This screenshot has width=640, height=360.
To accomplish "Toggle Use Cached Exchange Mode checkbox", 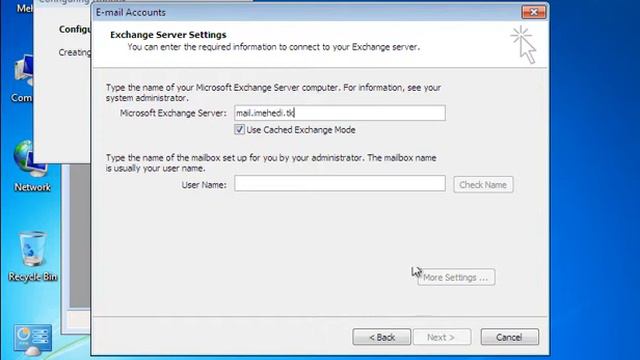I will pos(239,130).
